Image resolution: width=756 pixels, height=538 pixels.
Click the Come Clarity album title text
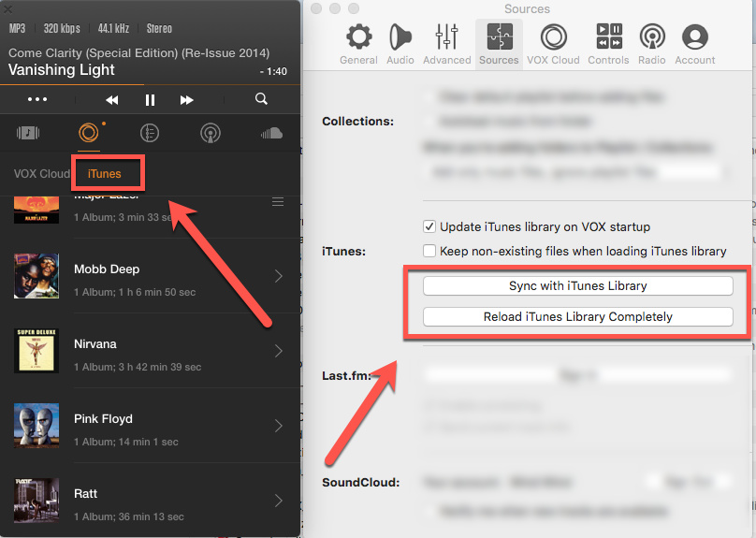pos(138,53)
